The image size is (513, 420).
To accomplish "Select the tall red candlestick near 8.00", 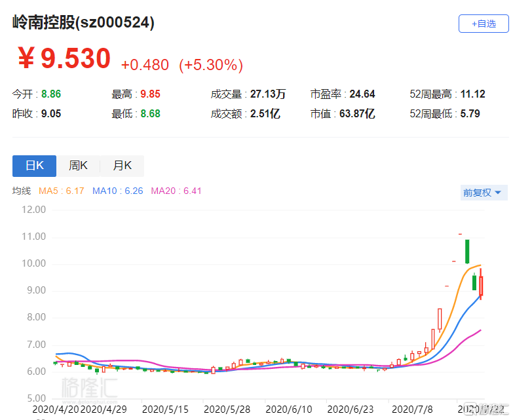I will pos(440,320).
